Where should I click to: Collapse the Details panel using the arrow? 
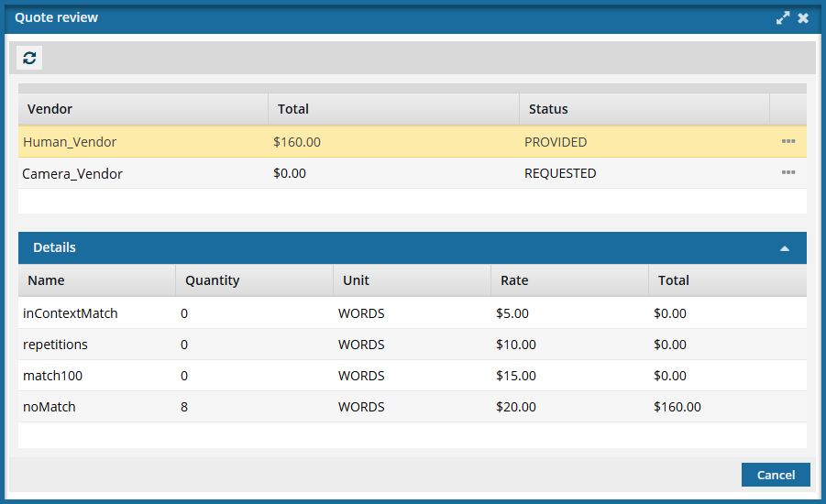tap(785, 248)
